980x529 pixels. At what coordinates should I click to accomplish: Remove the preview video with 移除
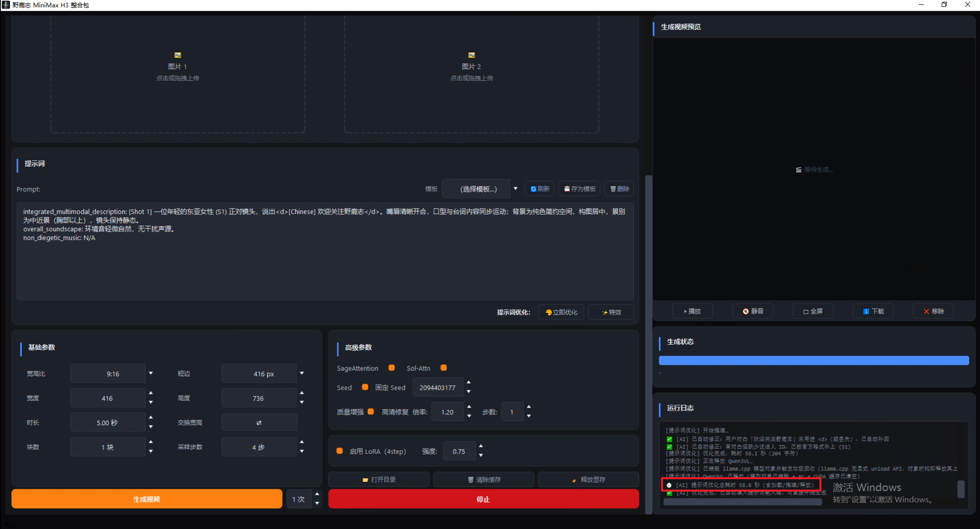click(933, 311)
